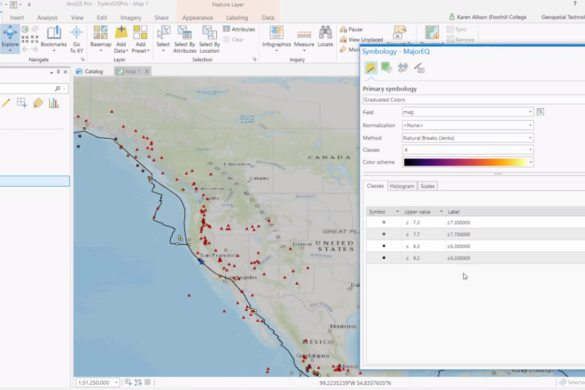Expand the Classes count dropdown
Image resolution: width=585 pixels, height=390 pixels.
coord(467,150)
